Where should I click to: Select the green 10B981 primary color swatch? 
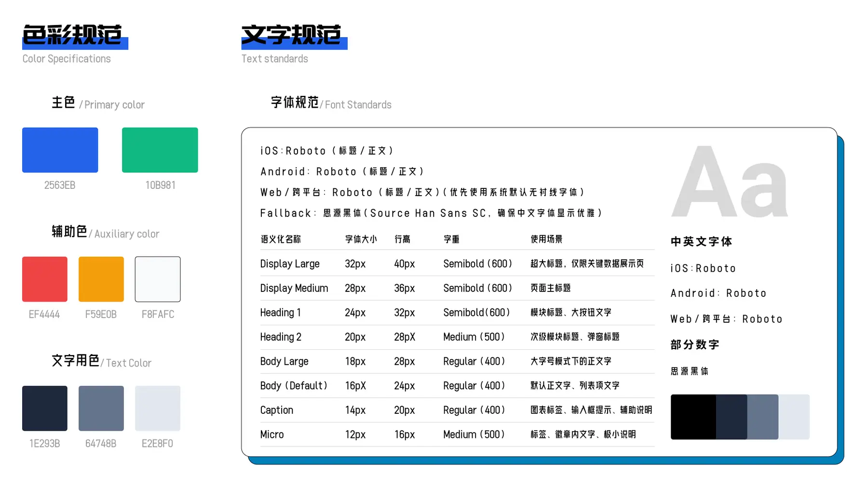[160, 150]
